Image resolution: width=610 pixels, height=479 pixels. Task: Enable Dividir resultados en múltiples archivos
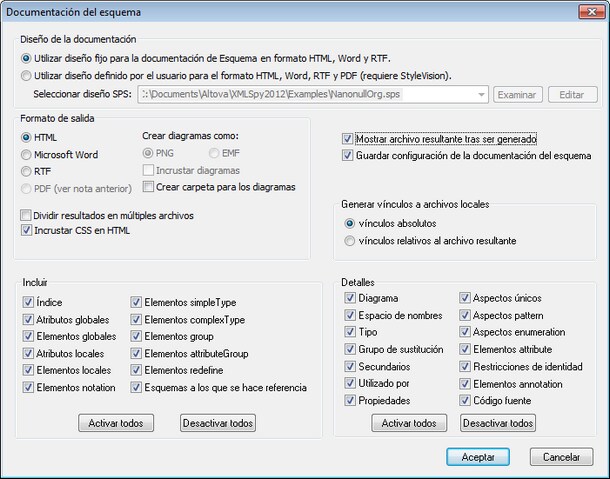[26, 215]
